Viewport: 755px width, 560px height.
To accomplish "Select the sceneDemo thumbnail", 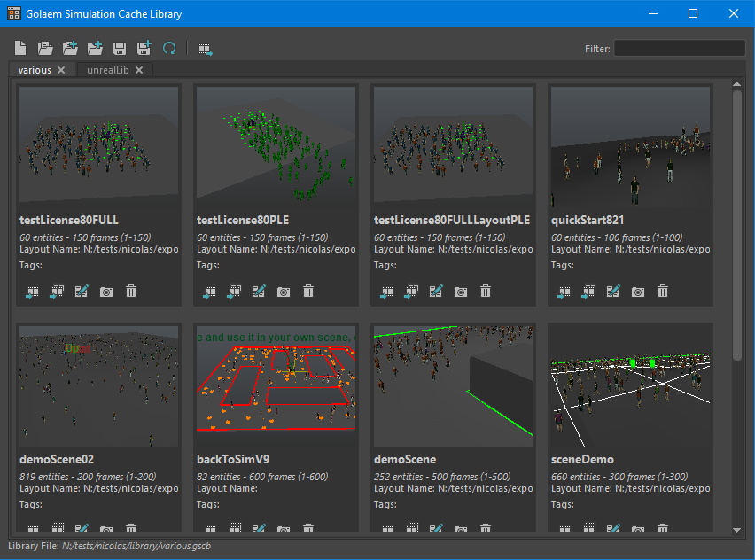I will 630,386.
